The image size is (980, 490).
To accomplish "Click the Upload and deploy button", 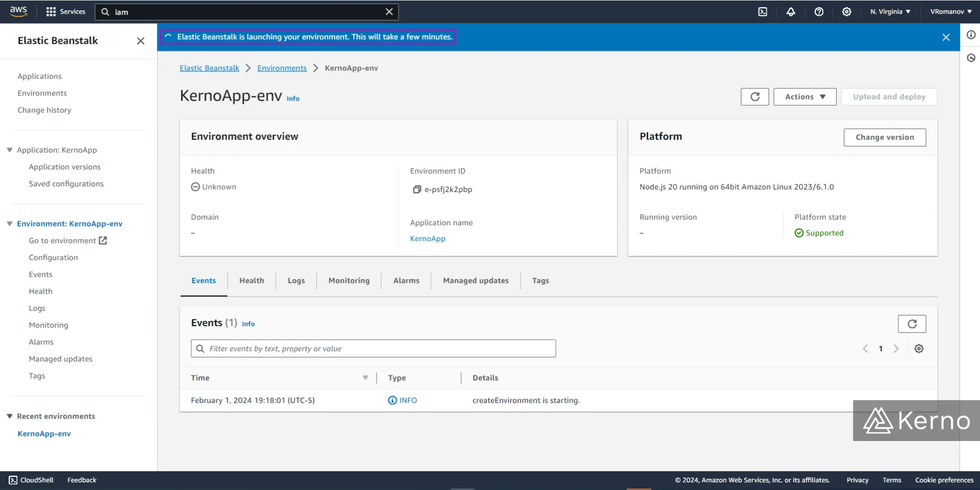I will [x=889, y=97].
